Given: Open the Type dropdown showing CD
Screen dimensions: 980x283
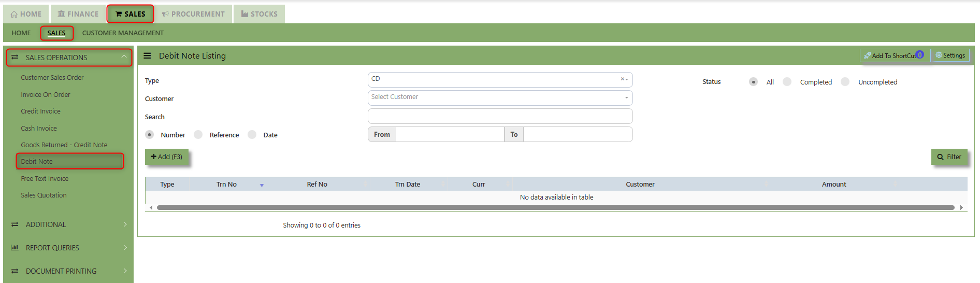Looking at the screenshot, I should (500, 79).
